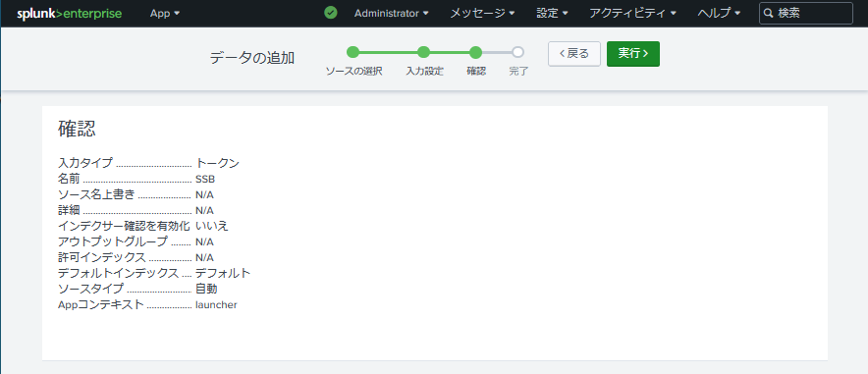This screenshot has width=868, height=374.
Task: Click the SSB name value
Action: [205, 180]
